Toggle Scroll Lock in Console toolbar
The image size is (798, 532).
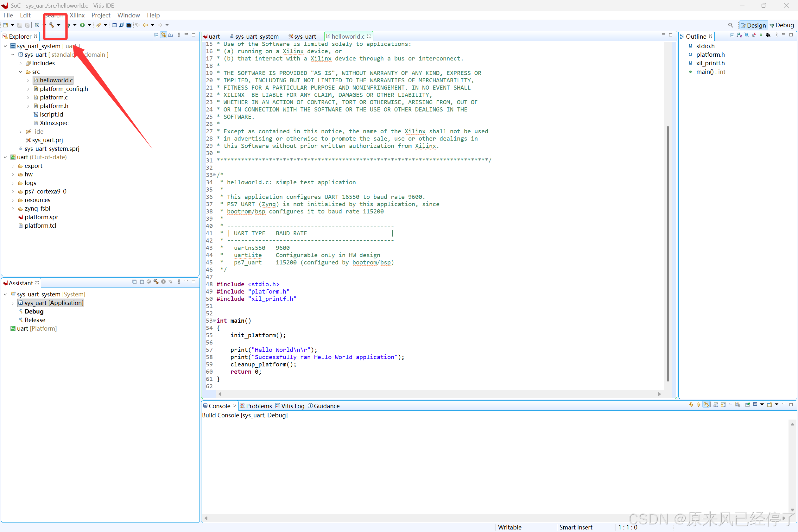tap(723, 404)
